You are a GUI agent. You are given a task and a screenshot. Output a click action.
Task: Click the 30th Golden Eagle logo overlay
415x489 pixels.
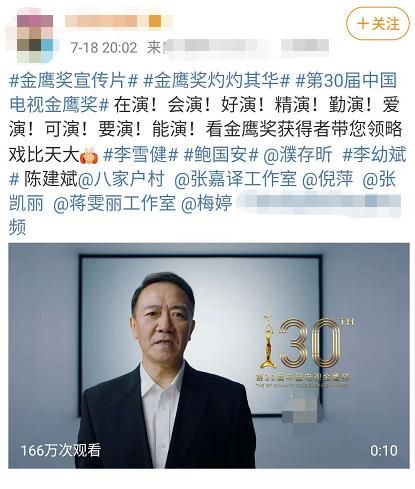(305, 351)
